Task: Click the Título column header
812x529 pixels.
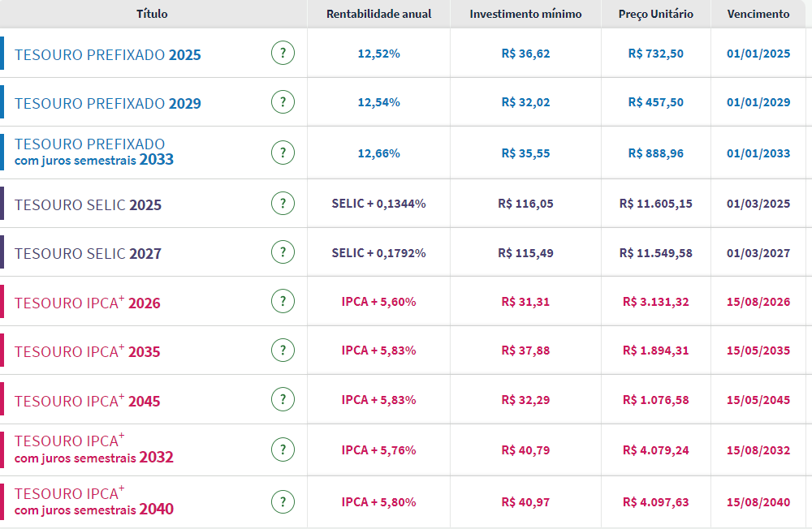Action: click(151, 13)
